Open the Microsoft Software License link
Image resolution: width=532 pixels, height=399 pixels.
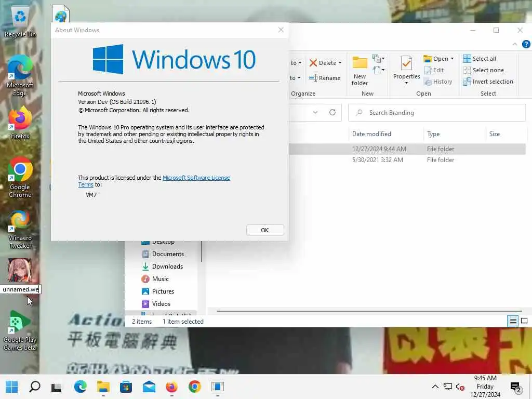(196, 178)
